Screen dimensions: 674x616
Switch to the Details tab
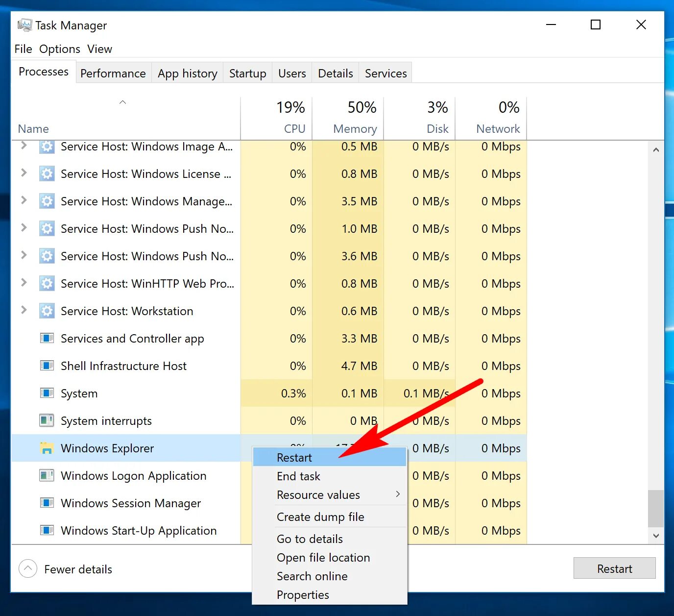(336, 73)
